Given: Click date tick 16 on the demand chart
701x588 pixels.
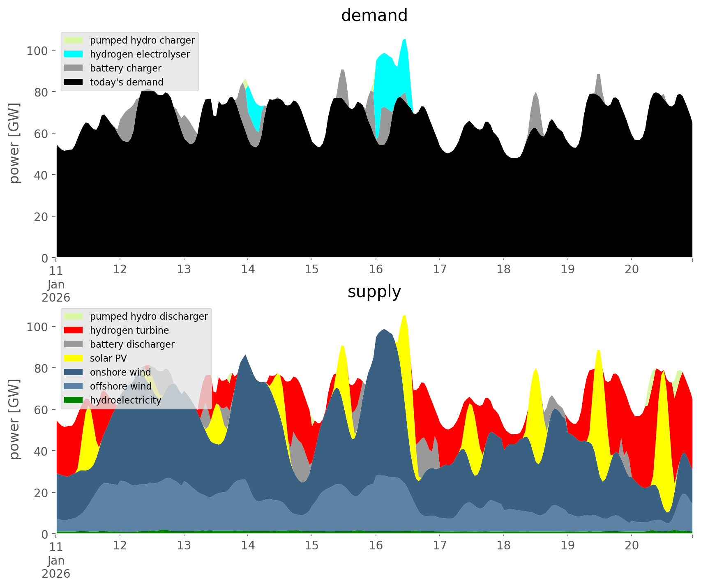Looking at the screenshot, I should (x=376, y=270).
